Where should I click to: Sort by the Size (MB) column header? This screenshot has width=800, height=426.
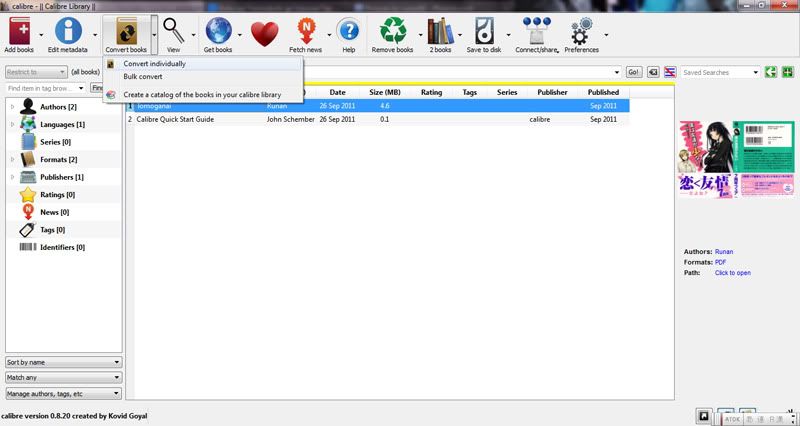(x=385, y=92)
